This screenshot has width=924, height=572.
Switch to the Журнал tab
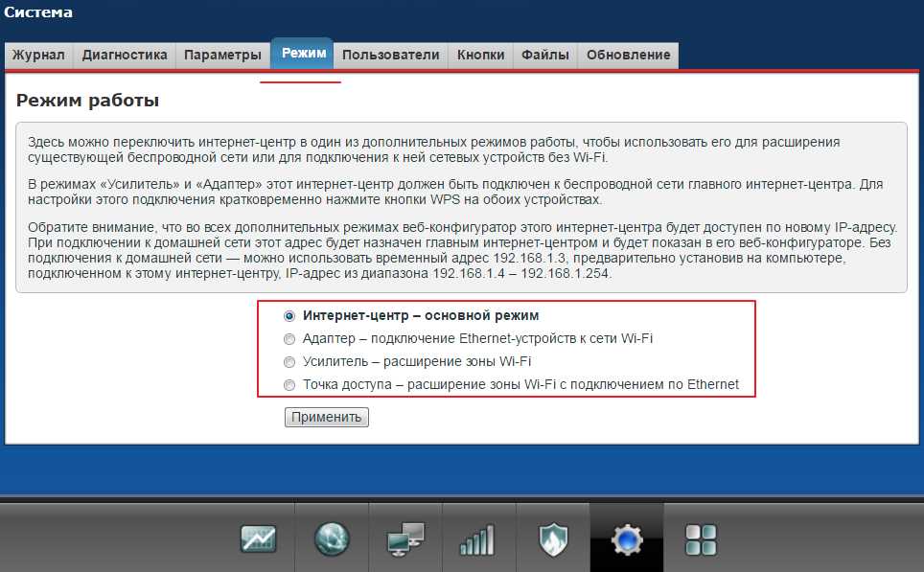point(38,56)
